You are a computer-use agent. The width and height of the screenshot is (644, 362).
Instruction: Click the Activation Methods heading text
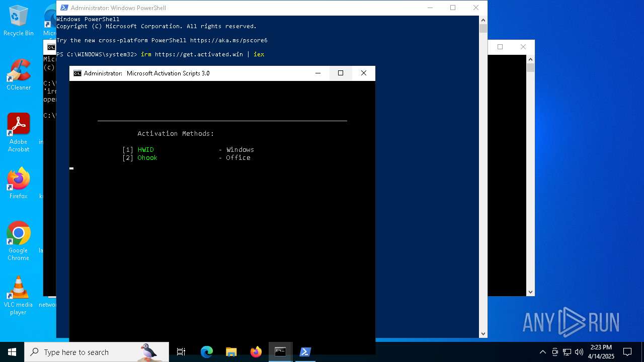tap(176, 134)
